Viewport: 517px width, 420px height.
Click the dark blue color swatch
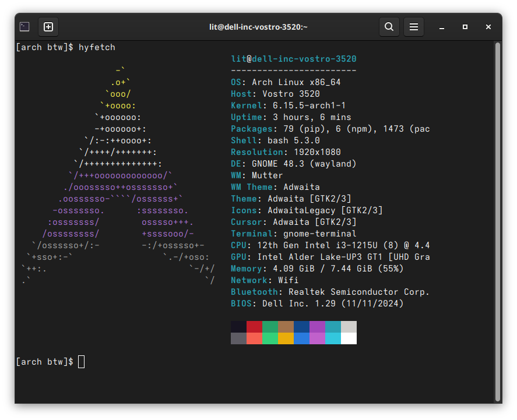[302, 327]
